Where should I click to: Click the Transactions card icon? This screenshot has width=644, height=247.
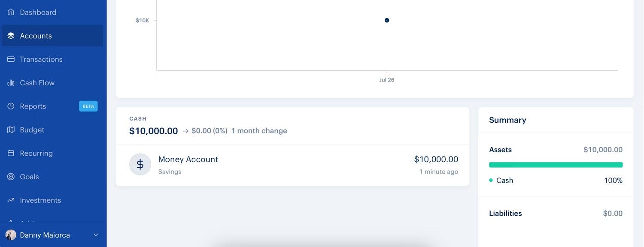point(11,59)
